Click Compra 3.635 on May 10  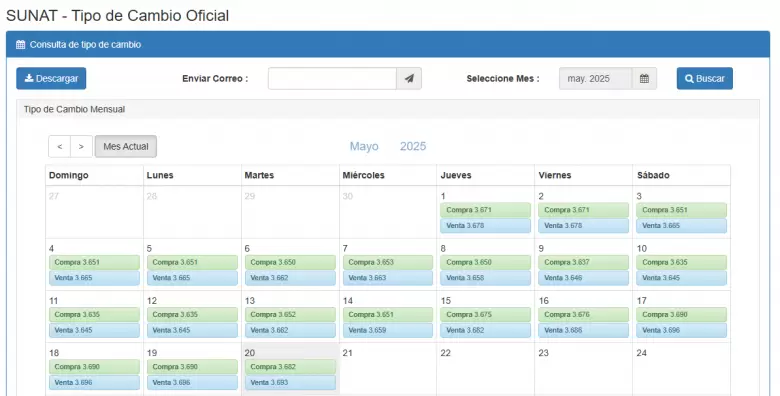(682, 262)
